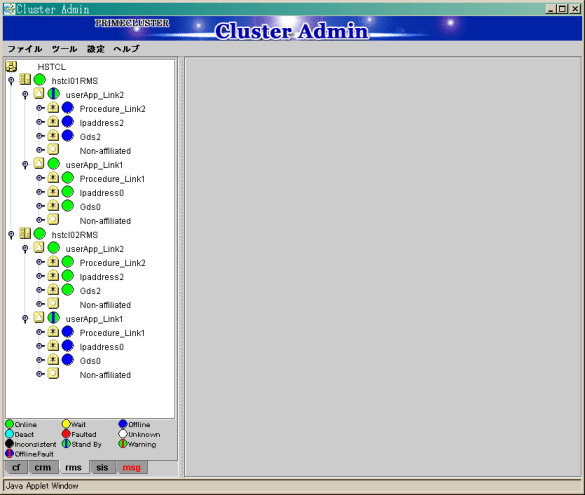Viewport: 585px width, 495px height.
Task: Switch to the sis tab
Action: (x=102, y=467)
